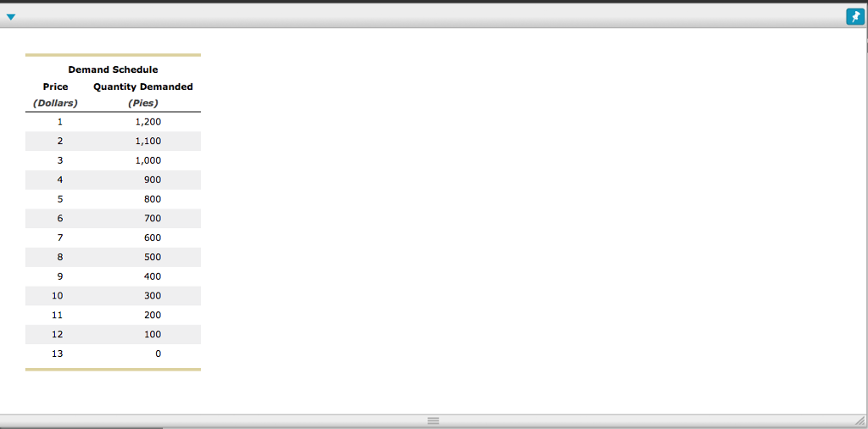Click the Quantity Demanded column header

143,87
